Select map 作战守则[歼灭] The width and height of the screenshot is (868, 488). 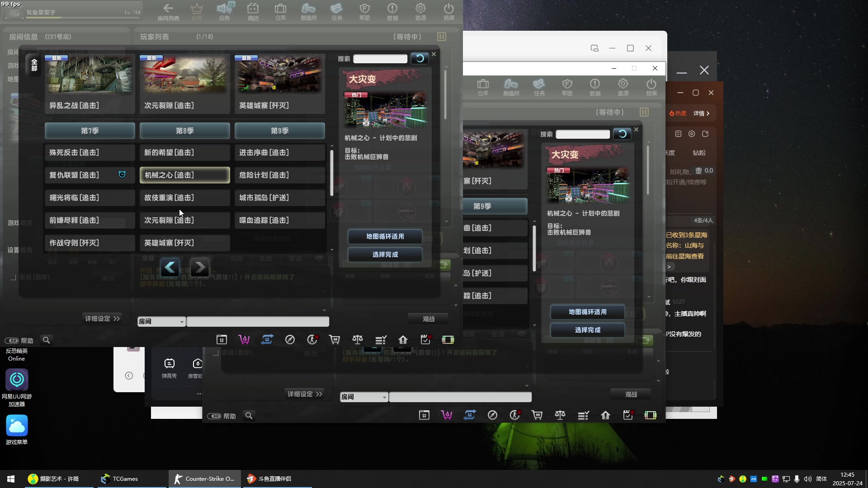[x=90, y=243]
